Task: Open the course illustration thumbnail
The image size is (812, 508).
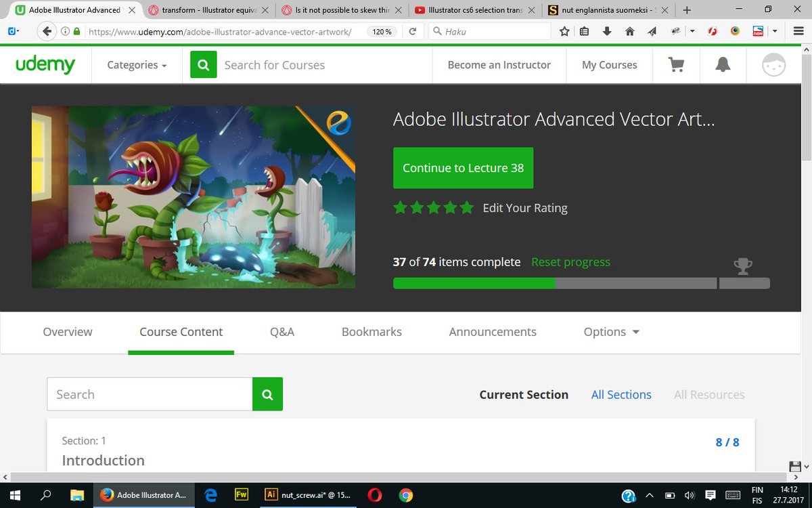Action: click(x=194, y=197)
